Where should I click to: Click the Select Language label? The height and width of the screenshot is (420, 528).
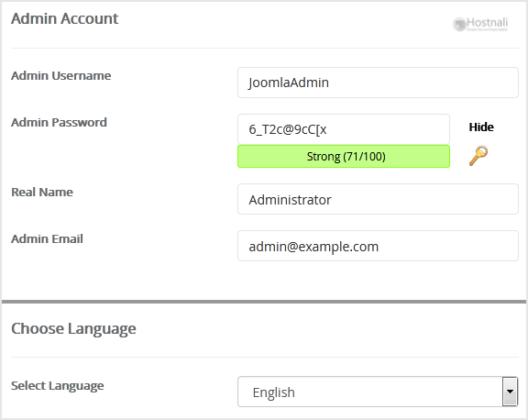(57, 386)
